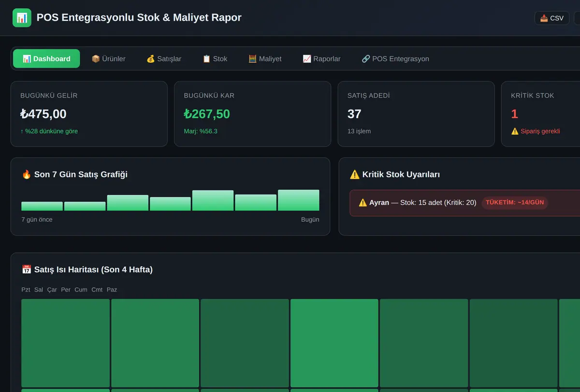Viewport: 580px width, 392px height.
Task: Go to the Satışlar tab
Action: click(164, 58)
